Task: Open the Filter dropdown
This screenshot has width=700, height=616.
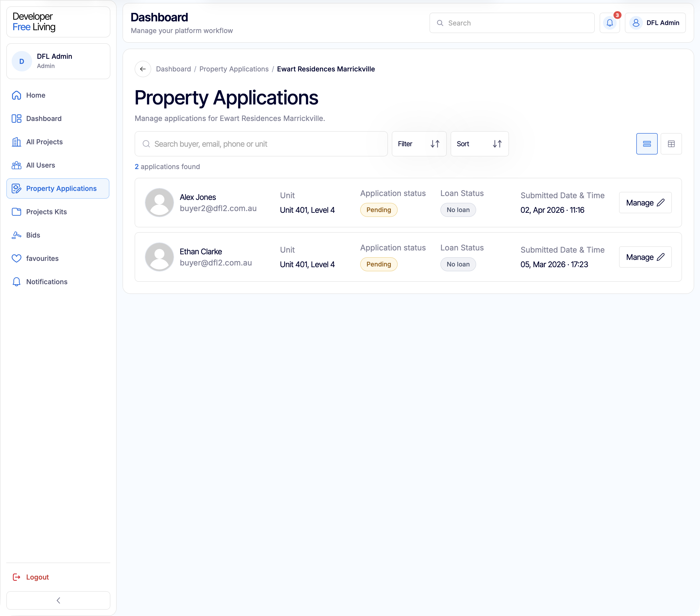Action: click(419, 144)
